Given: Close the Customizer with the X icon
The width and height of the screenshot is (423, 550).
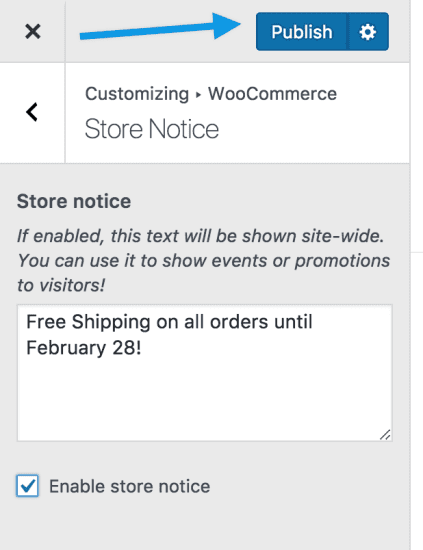Looking at the screenshot, I should tap(33, 32).
